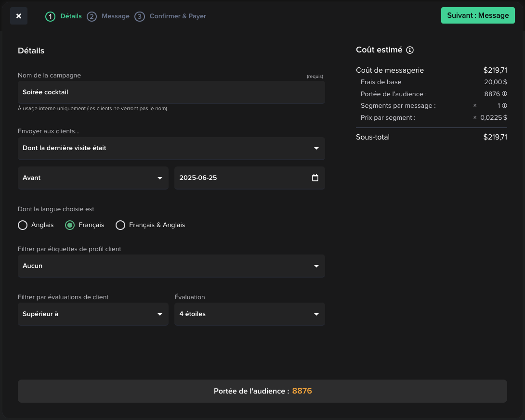525x420 pixels.
Task: Open the '4 étoiles' evaluation dropdown
Action: tap(249, 314)
